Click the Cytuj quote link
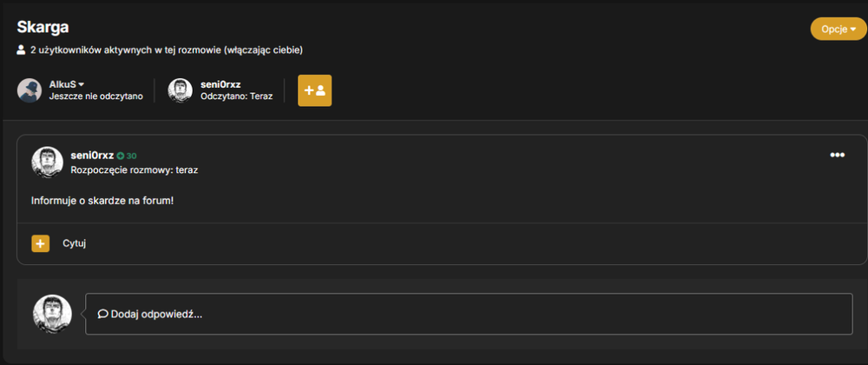 click(x=74, y=243)
